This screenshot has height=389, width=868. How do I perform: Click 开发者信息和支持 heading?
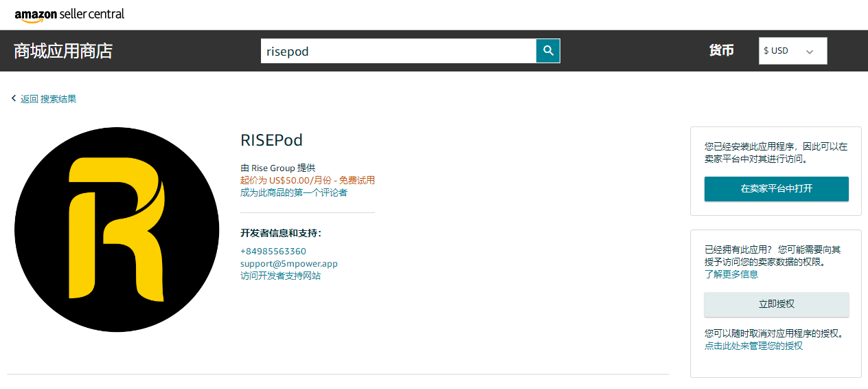(281, 233)
